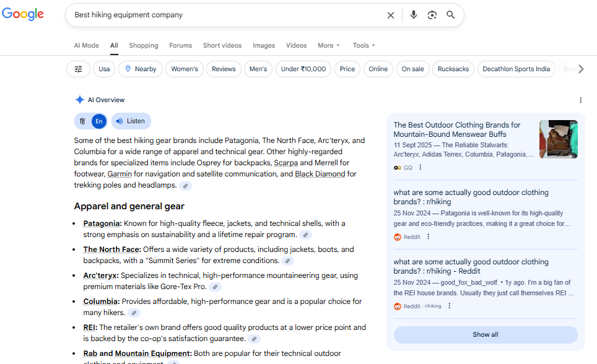Screen dimensions: 597x364
Task: Switch to the Shopping tab
Action: tap(144, 45)
